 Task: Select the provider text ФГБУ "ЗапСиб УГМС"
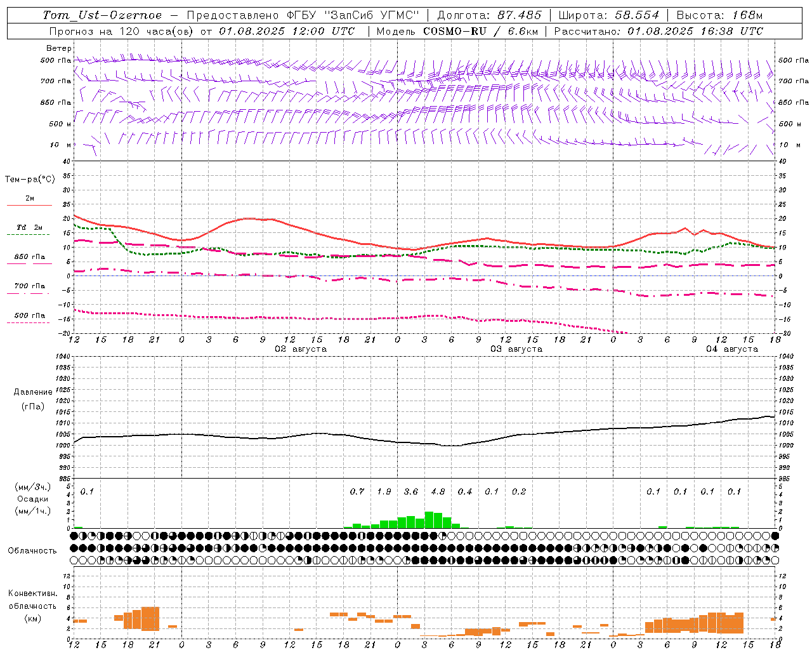coord(355,15)
